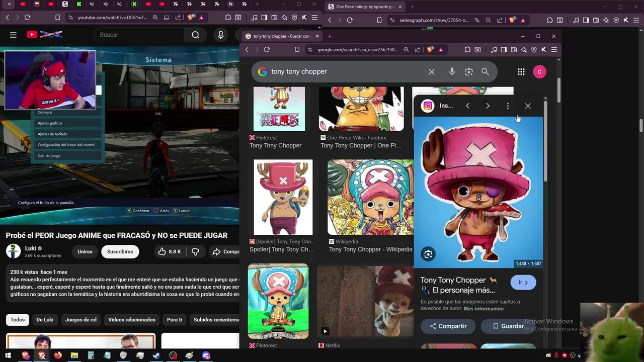Open the preview panel's three-dot options menu
Viewport: 644px width, 362px height.
click(x=508, y=106)
